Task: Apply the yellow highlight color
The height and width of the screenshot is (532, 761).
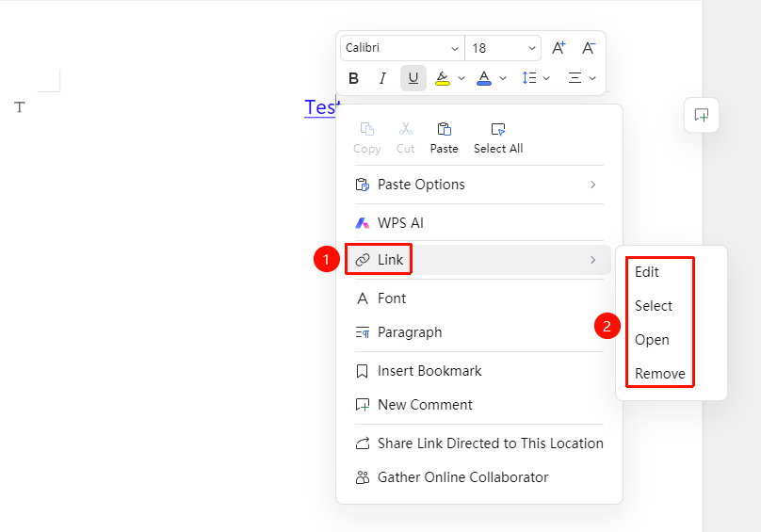Action: click(x=442, y=78)
